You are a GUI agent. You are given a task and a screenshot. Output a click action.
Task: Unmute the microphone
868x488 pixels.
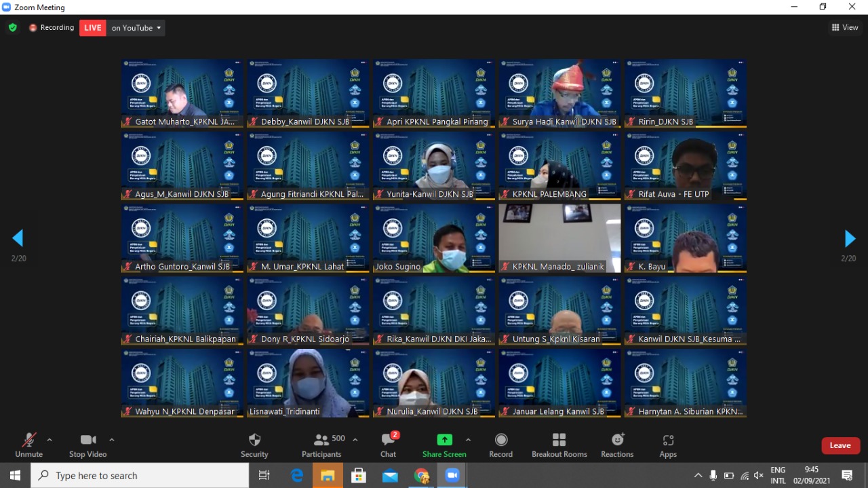click(28, 445)
